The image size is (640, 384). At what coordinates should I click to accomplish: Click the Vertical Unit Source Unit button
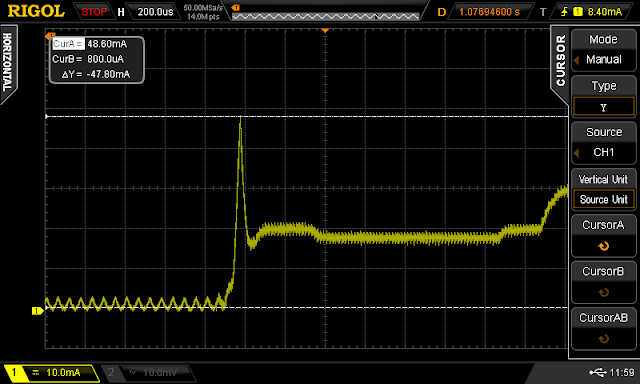pyautogui.click(x=603, y=189)
